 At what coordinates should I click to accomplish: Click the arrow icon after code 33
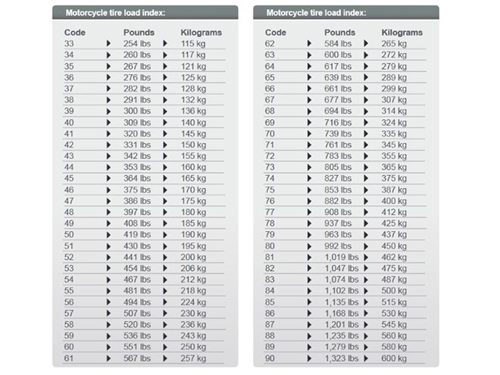point(108,43)
